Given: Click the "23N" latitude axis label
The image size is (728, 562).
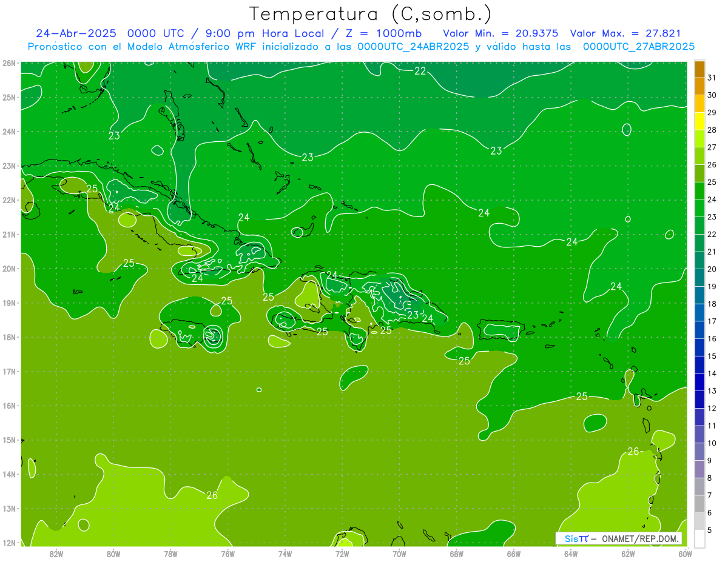Looking at the screenshot, I should tap(9, 166).
